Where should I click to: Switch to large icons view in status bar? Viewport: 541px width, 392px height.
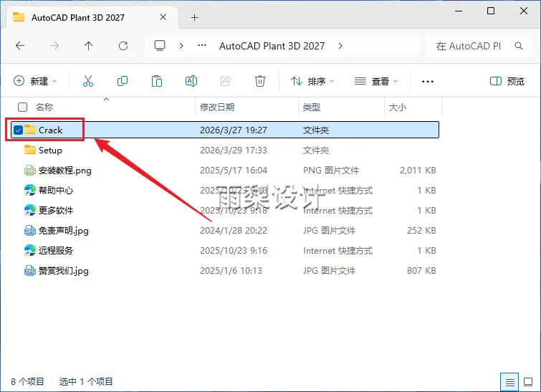528,382
